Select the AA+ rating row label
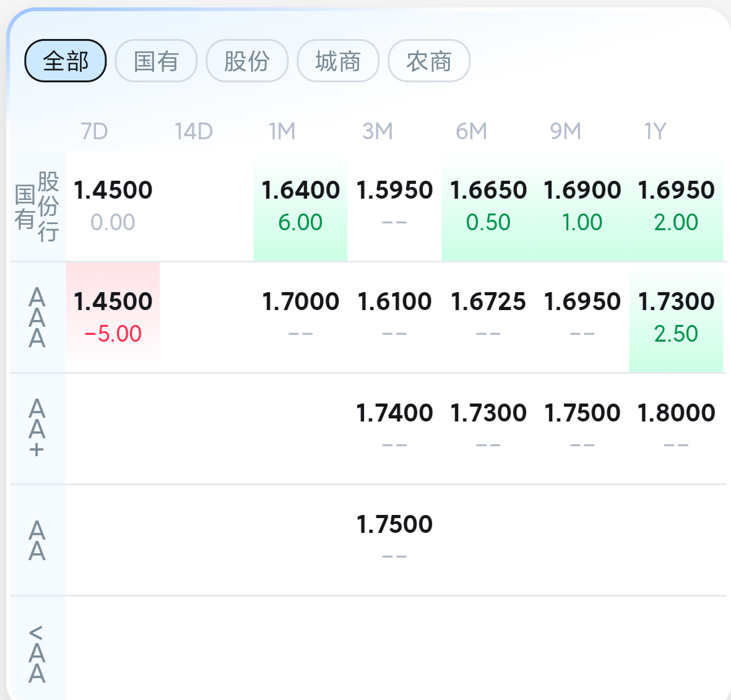 tap(37, 428)
